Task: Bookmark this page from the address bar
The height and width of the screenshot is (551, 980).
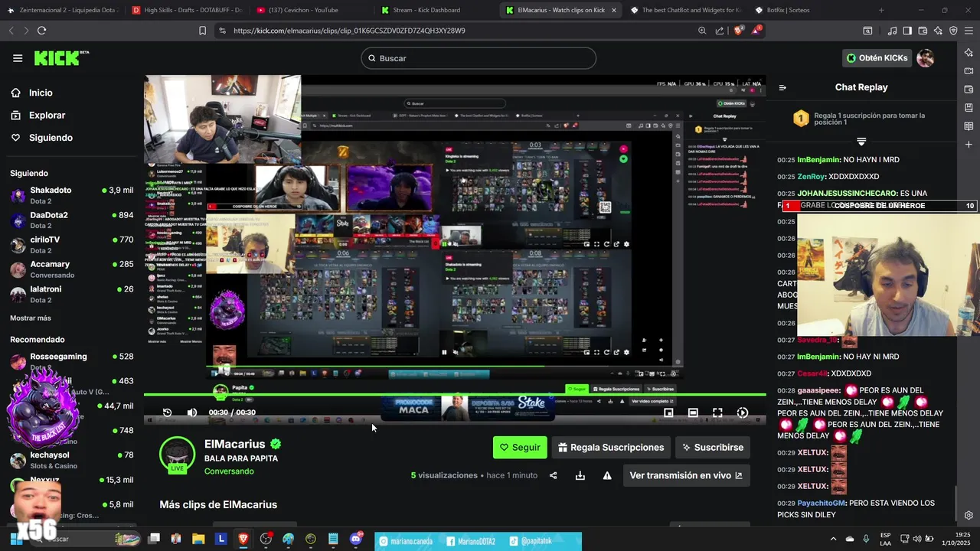Action: point(202,31)
